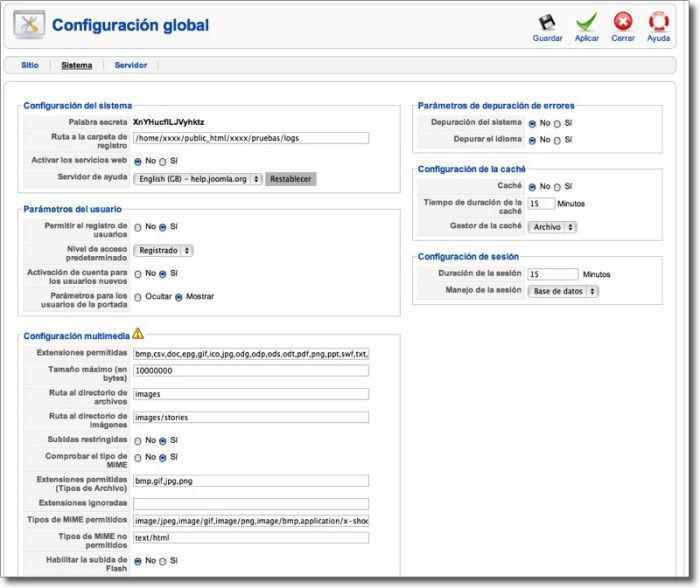This screenshot has height=588, width=700.
Task: Click the Aplicar green checkmark icon
Action: click(586, 22)
